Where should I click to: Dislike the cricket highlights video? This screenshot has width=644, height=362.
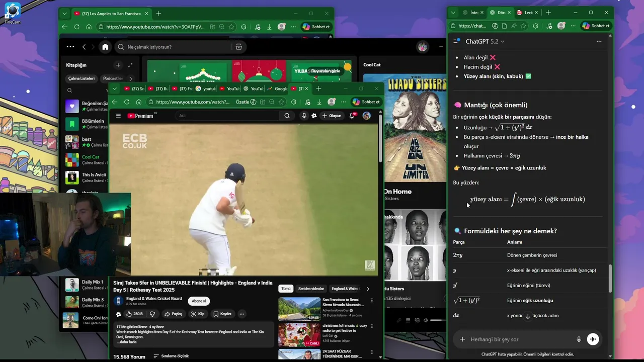coord(152,314)
